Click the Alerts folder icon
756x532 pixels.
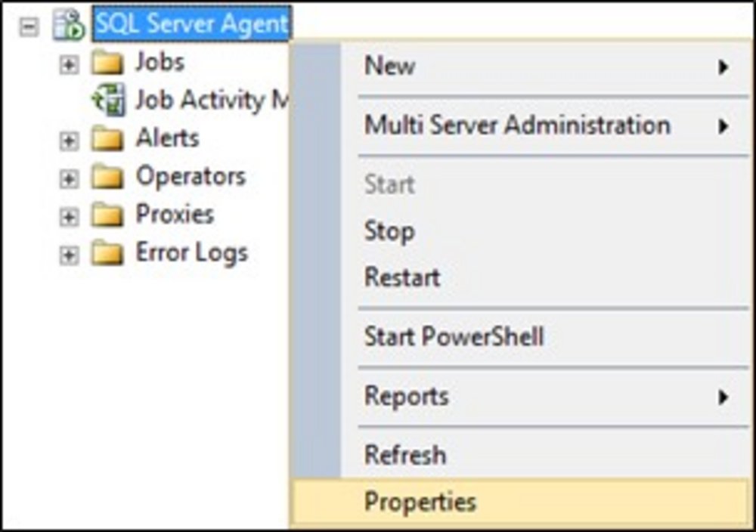tap(107, 140)
